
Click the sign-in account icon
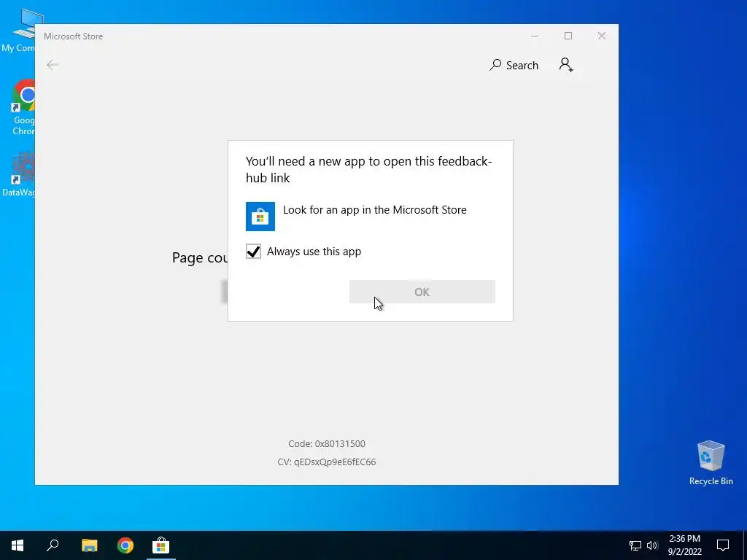[566, 65]
